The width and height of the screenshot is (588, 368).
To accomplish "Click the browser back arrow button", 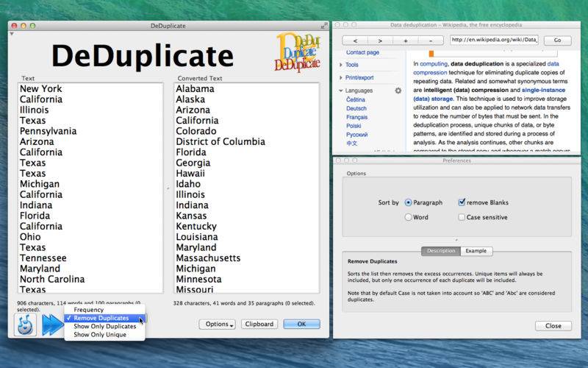I will point(355,40).
